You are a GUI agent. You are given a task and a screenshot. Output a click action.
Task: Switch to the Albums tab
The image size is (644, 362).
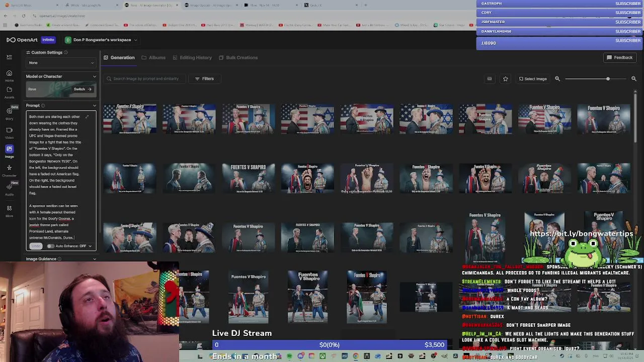click(x=153, y=57)
